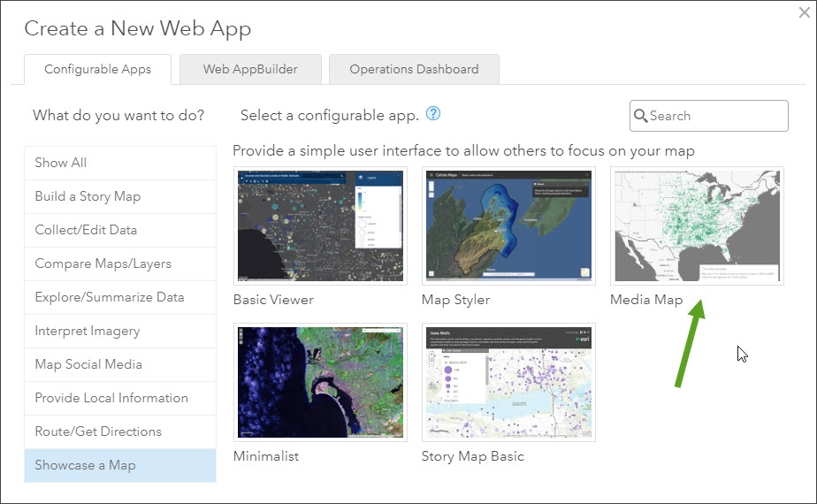Viewport: 817px width, 504px height.
Task: Choose Provide Local Information category
Action: pos(120,398)
